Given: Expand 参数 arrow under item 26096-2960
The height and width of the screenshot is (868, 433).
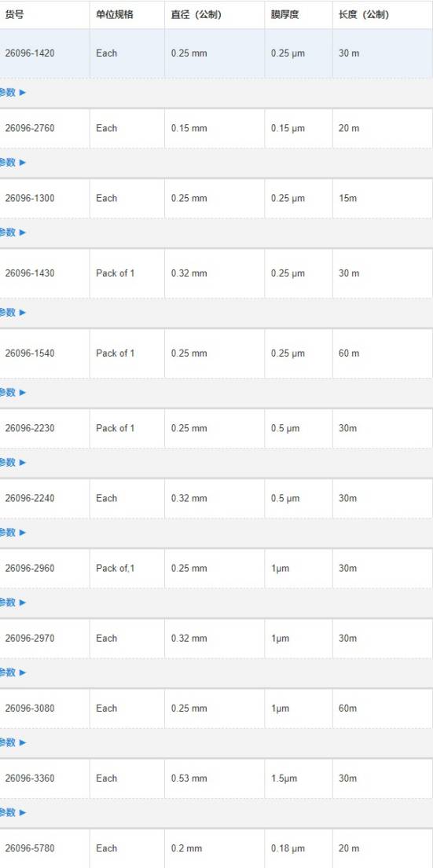Looking at the screenshot, I should tap(13, 602).
